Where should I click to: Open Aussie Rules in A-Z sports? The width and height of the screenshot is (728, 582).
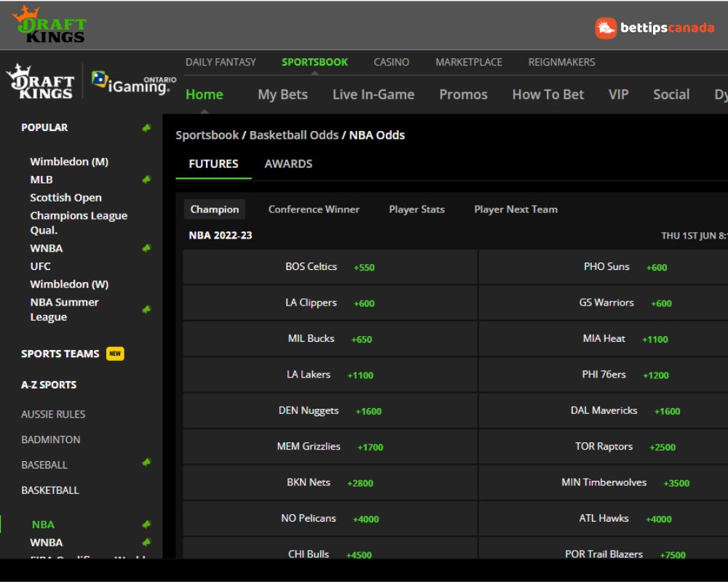53,414
